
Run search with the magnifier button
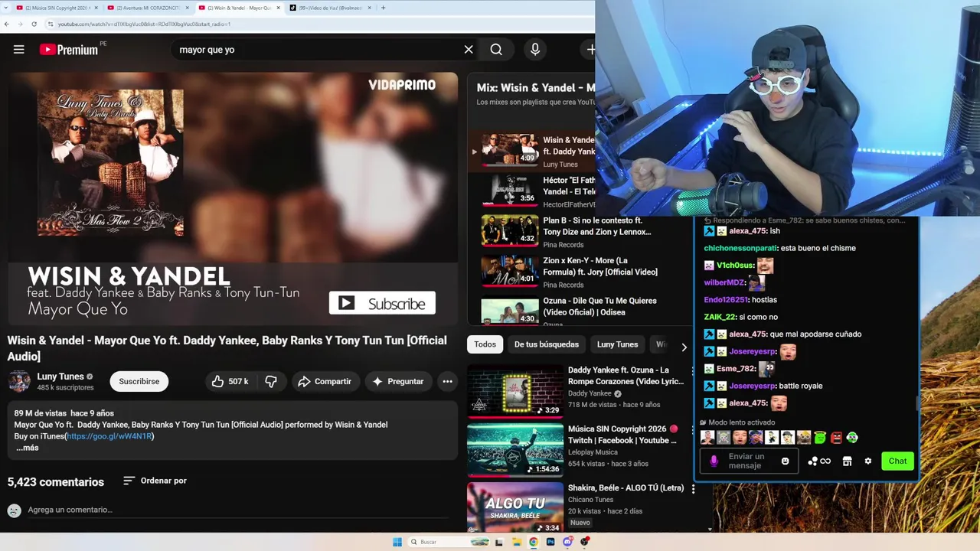(496, 50)
